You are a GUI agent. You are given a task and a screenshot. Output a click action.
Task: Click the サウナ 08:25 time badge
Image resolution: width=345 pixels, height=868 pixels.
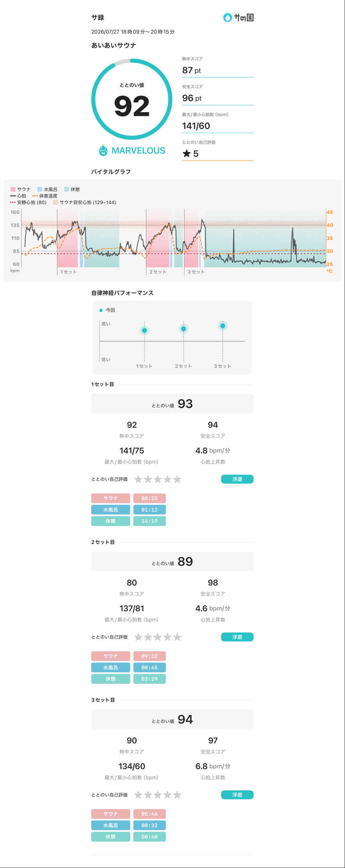coord(150,498)
